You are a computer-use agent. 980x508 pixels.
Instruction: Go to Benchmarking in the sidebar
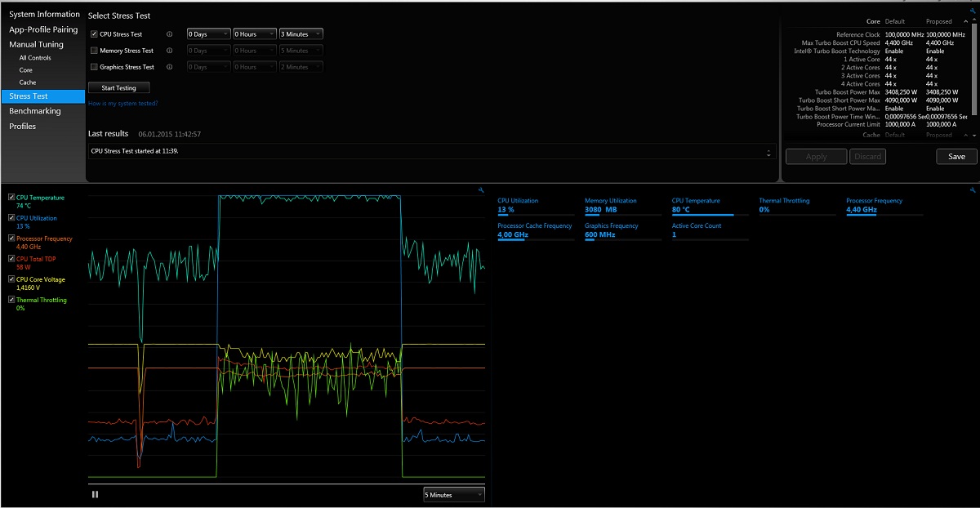click(x=35, y=111)
